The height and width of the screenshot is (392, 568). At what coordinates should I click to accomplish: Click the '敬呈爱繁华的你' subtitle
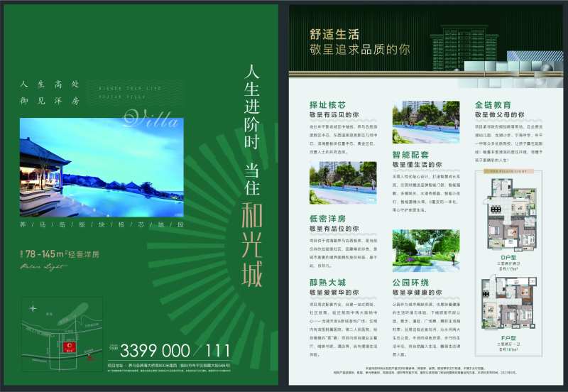tap(334, 293)
